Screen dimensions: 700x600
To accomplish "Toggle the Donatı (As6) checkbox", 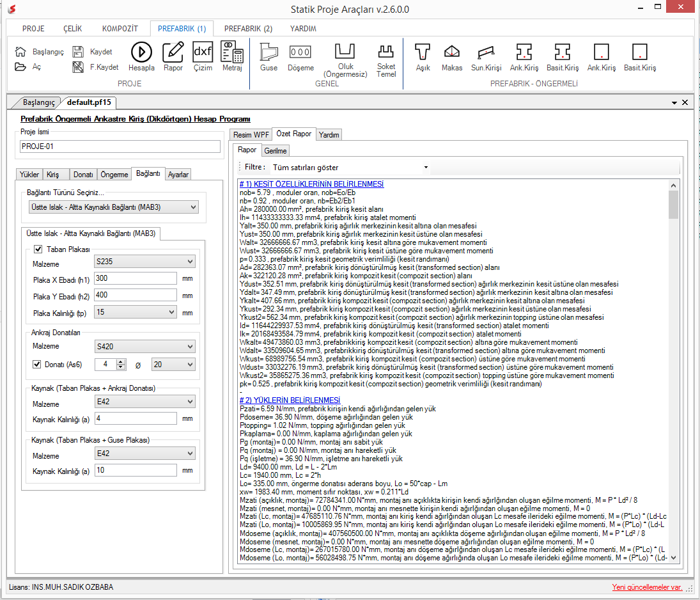I will coord(37,364).
